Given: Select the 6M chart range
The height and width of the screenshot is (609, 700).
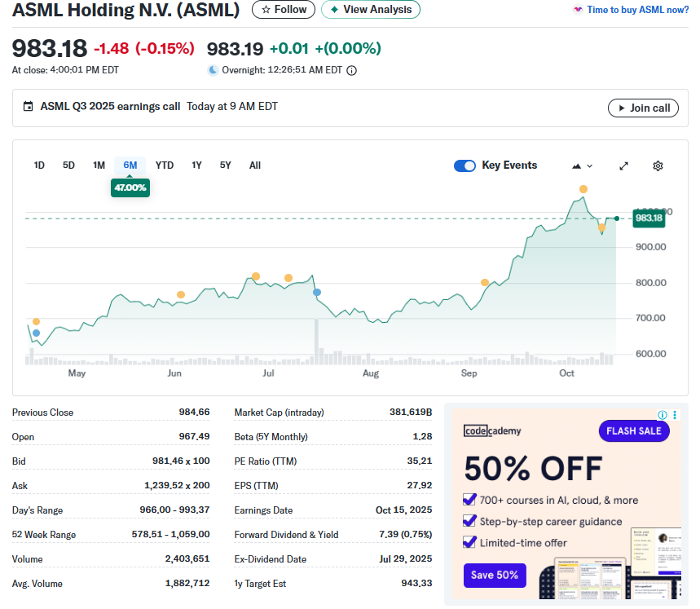Looking at the screenshot, I should click(x=130, y=165).
